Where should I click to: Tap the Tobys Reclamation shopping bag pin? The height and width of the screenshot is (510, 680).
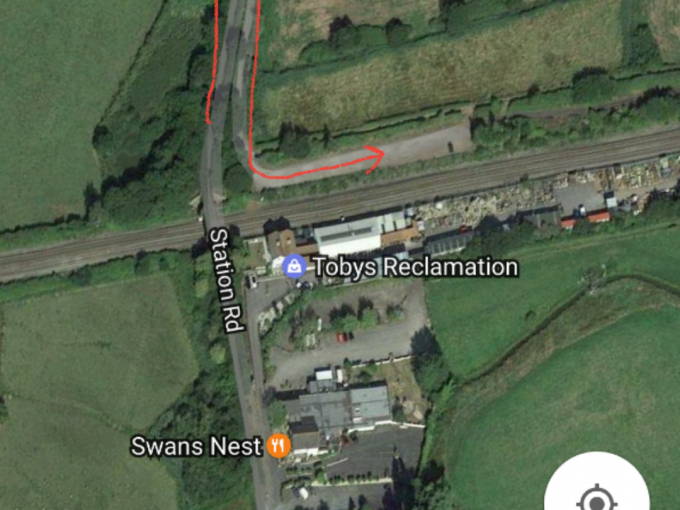tap(294, 266)
